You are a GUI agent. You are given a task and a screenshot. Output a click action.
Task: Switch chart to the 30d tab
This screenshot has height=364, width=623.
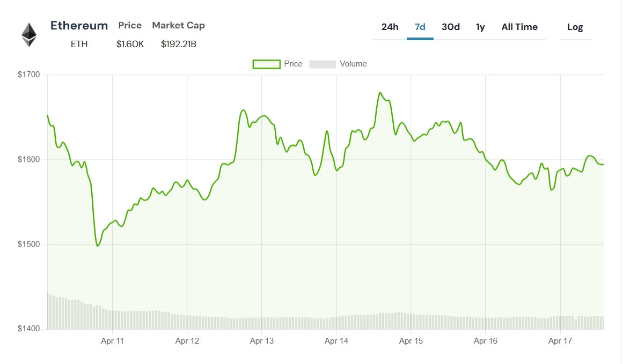pyautogui.click(x=451, y=27)
